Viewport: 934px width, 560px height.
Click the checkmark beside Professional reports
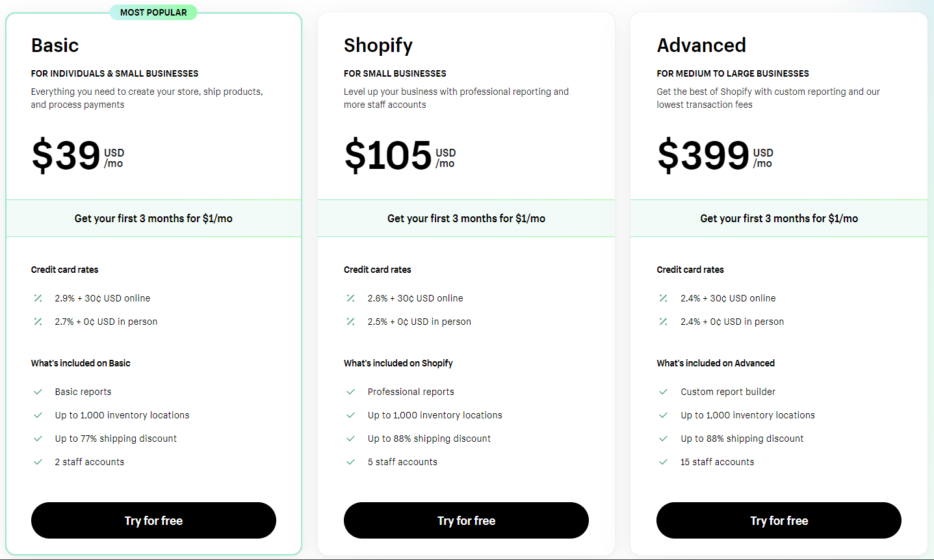(x=350, y=392)
